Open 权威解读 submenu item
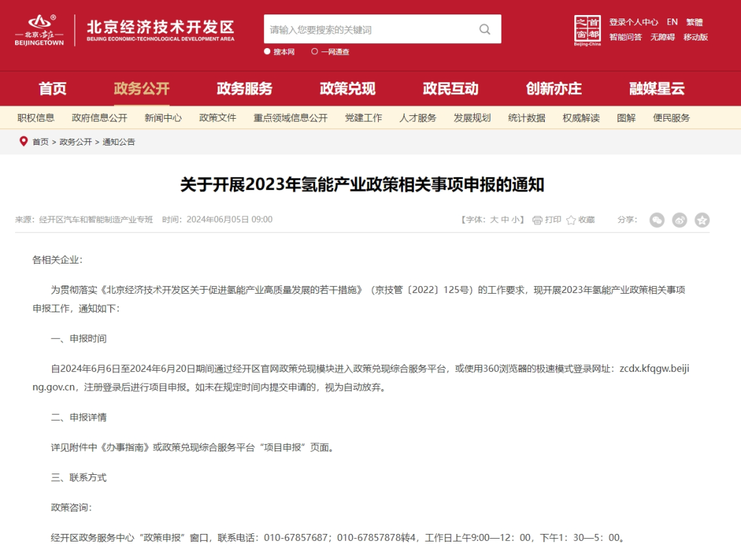The height and width of the screenshot is (560, 741). point(581,117)
